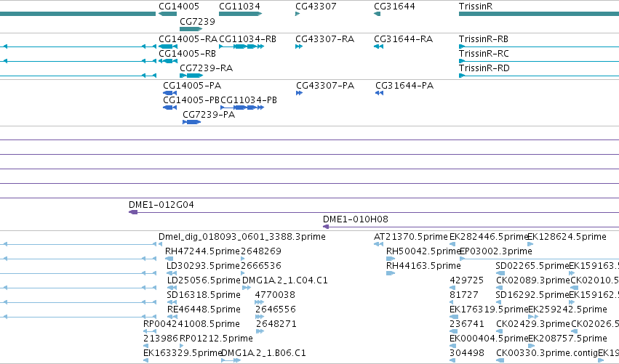Click the CG14005-RB transcript label
This screenshot has width=619, height=364.
(188, 54)
